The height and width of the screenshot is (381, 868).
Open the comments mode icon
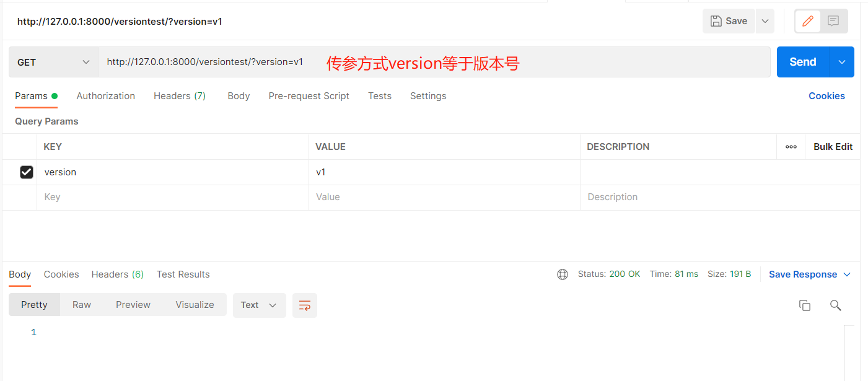coord(833,21)
